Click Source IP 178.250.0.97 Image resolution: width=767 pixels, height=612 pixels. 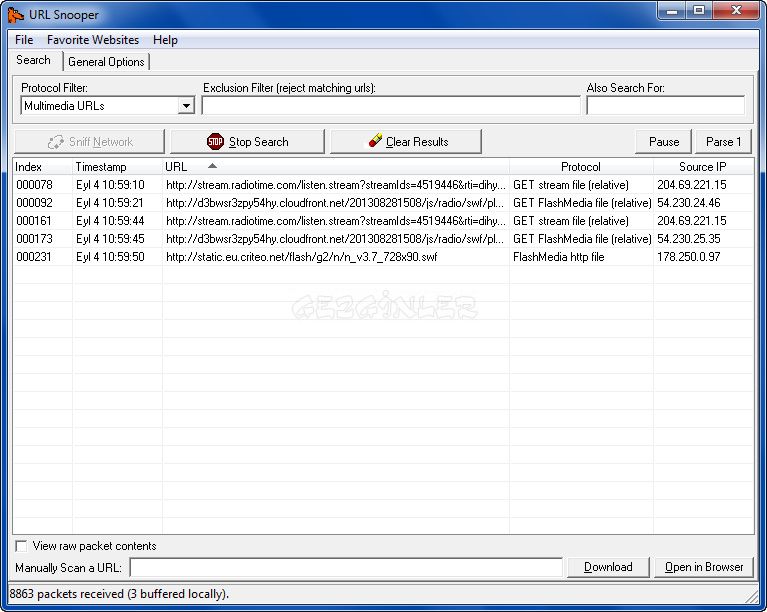coord(689,257)
